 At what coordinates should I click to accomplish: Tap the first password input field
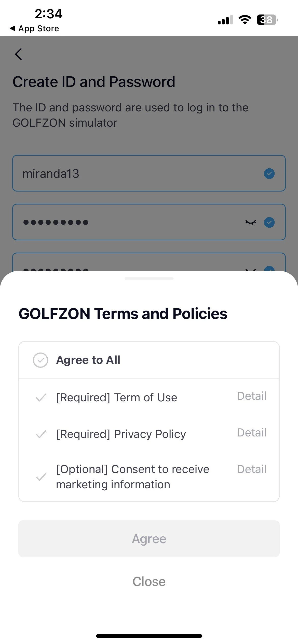pos(127,222)
